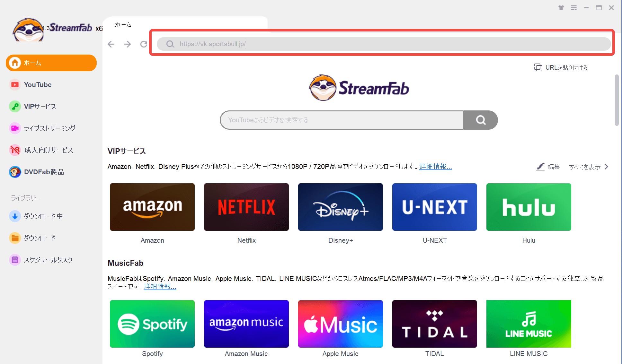Open the Amazon Music tile
The height and width of the screenshot is (364, 622).
(x=246, y=324)
